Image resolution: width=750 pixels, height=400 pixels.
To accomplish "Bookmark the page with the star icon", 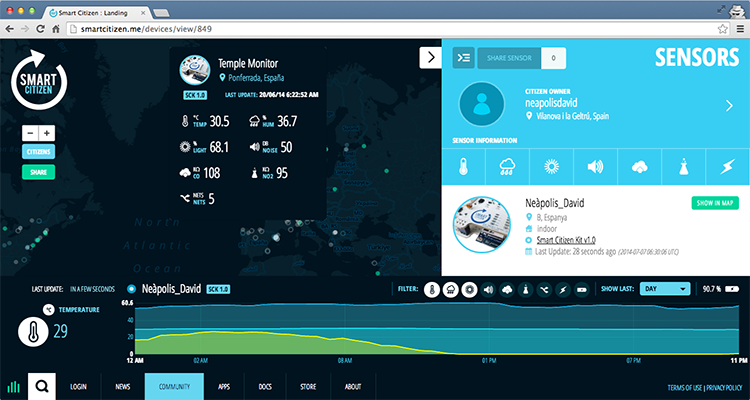I will coord(723,29).
